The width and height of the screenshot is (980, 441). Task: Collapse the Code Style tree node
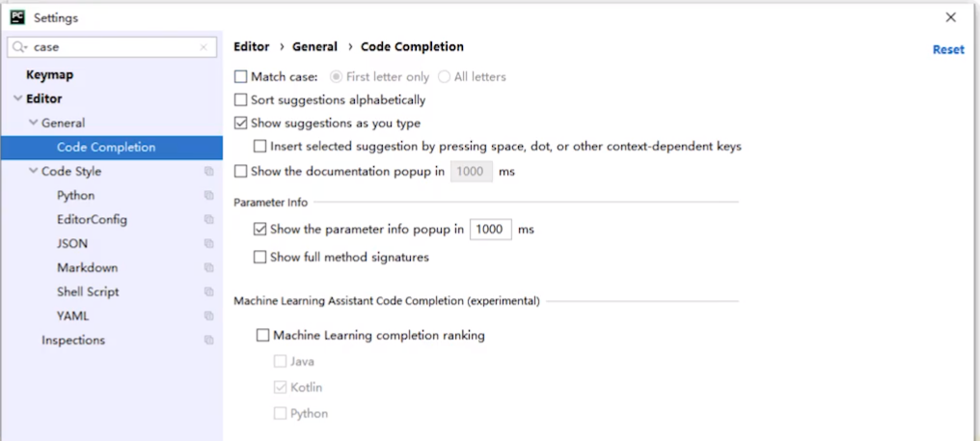pyautogui.click(x=33, y=172)
